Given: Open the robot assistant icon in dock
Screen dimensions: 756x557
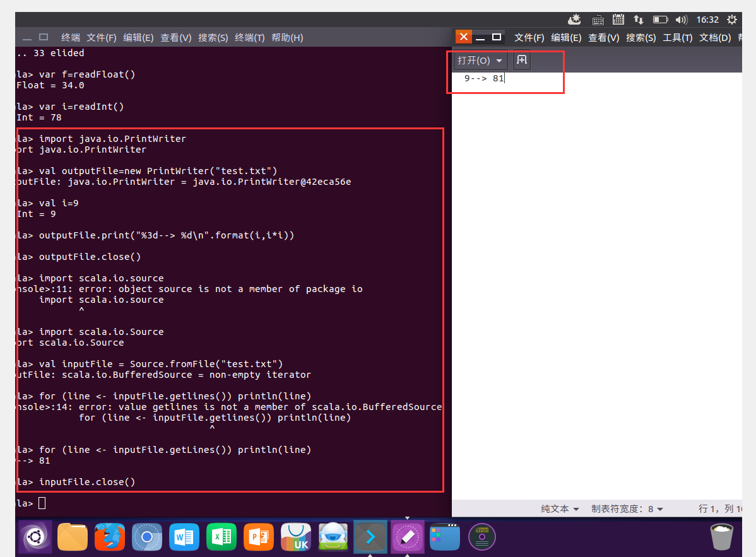Looking at the screenshot, I should [x=333, y=537].
